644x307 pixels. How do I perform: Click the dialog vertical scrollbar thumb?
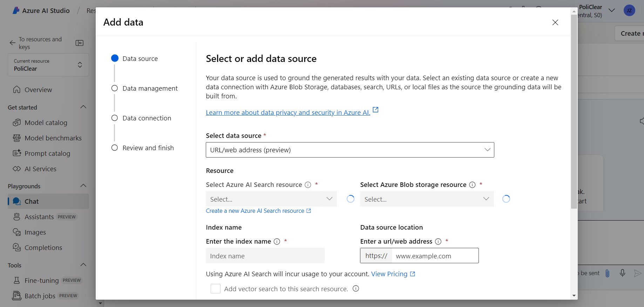[574, 112]
